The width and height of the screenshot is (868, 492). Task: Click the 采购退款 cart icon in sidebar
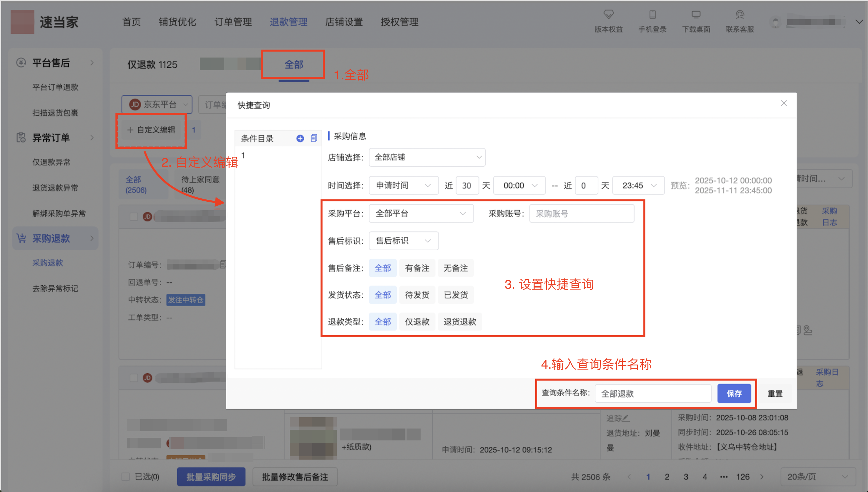pyautogui.click(x=21, y=238)
